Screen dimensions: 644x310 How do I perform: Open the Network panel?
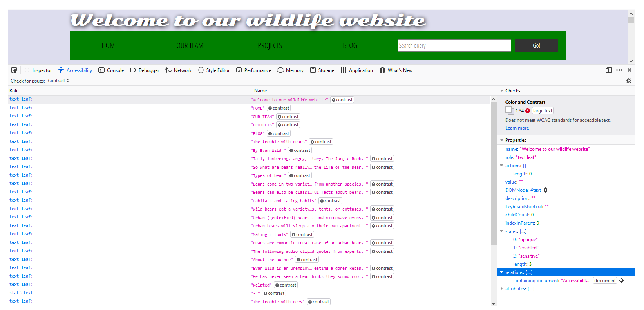click(179, 70)
